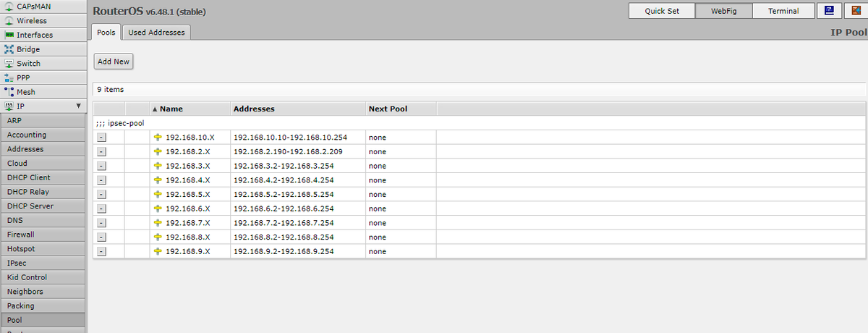Open the Bridge menu icon

(x=9, y=49)
